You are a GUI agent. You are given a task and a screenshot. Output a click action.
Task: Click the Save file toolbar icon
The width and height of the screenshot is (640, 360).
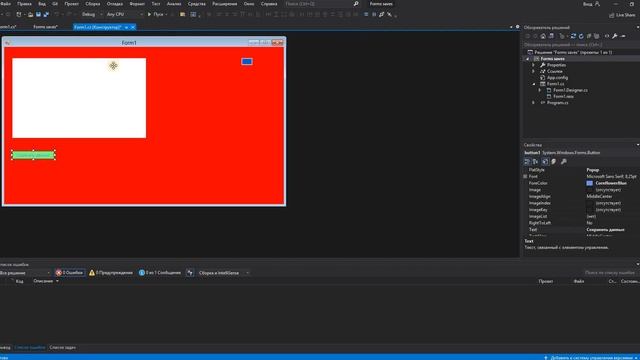(x=38, y=14)
